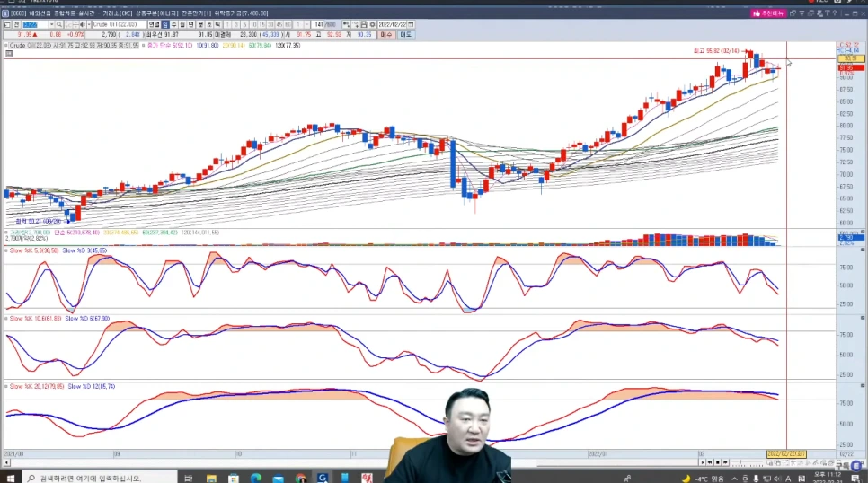The height and width of the screenshot is (483, 868).
Task: Expand the system tray hidden icons arrow
Action: click(735, 479)
